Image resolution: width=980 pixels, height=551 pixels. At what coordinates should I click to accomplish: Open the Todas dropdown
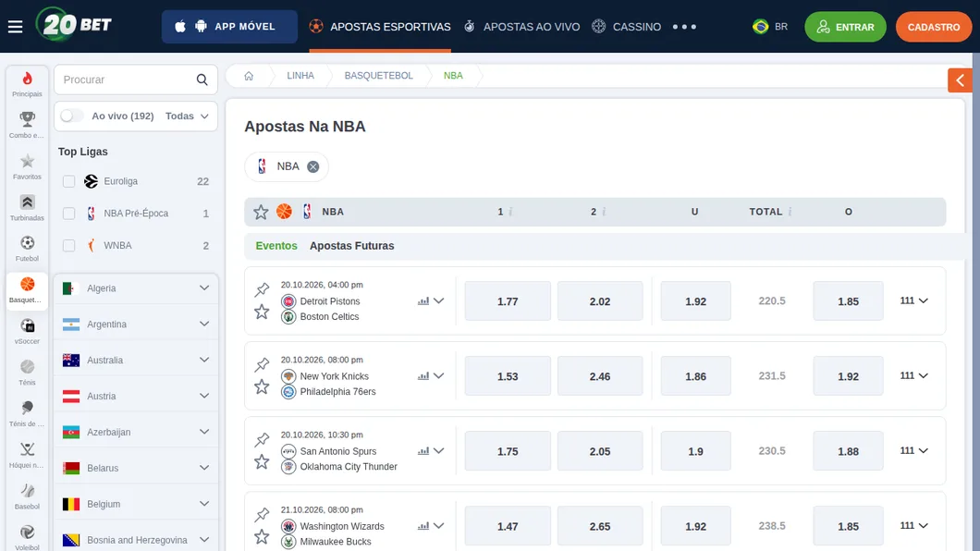coord(187,116)
